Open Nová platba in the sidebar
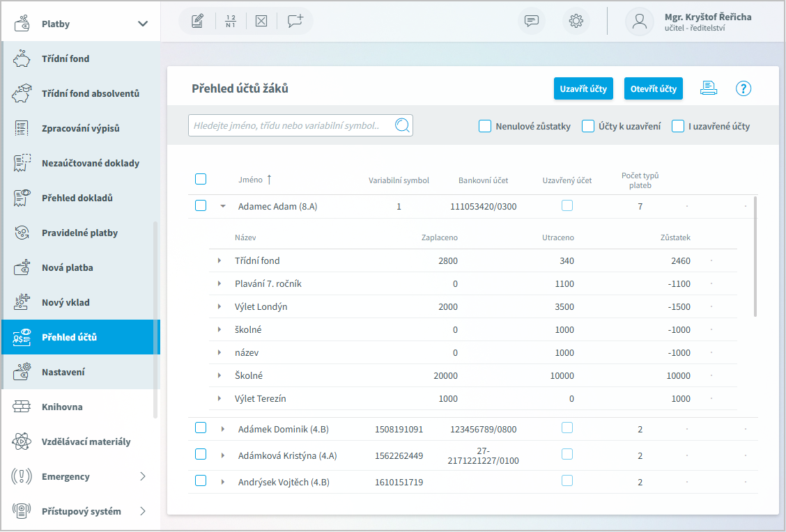The width and height of the screenshot is (786, 532). [67, 267]
